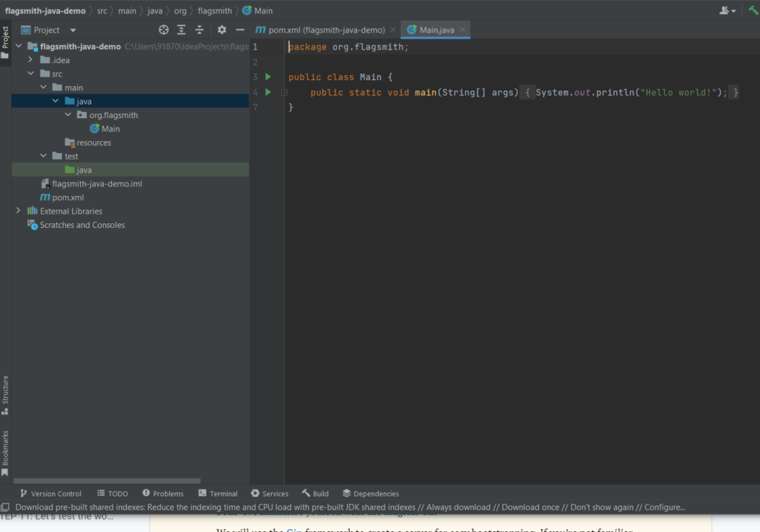Open Services tool window
Viewport: 760px width, 532px height.
click(269, 493)
